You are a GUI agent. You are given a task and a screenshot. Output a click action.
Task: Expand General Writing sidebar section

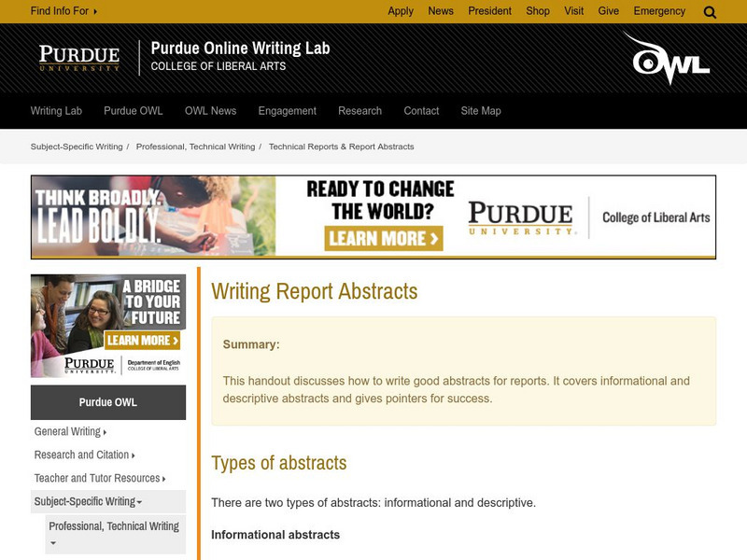coord(70,431)
